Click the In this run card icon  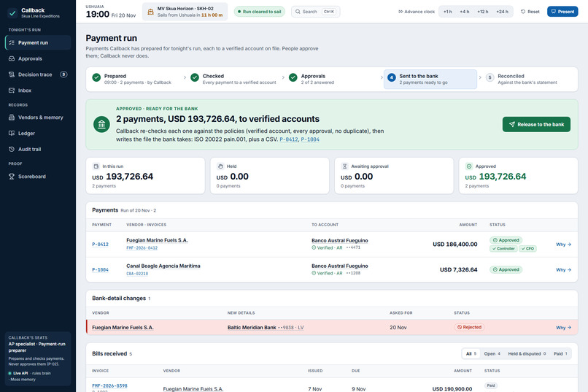[x=96, y=166]
